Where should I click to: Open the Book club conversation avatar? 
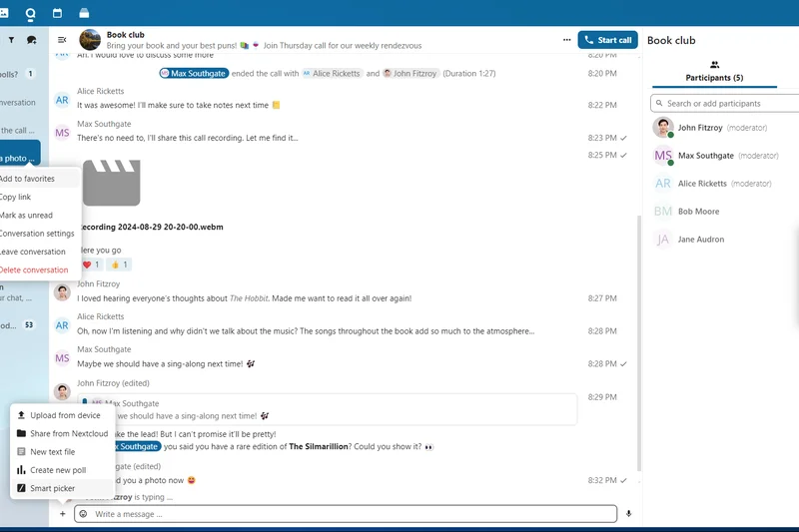tap(90, 40)
